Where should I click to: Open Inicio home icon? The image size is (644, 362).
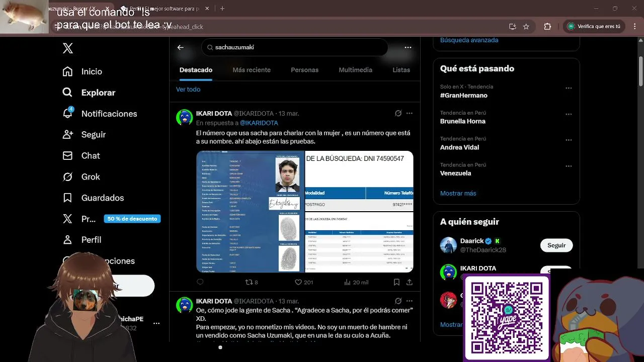[67, 71]
